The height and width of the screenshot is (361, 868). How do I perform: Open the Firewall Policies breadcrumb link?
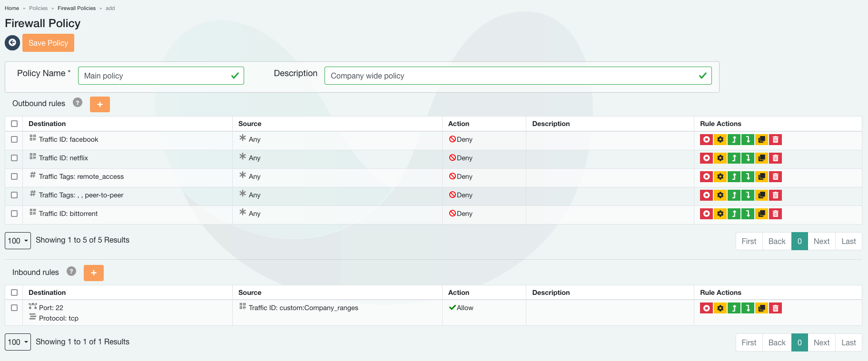[x=77, y=8]
